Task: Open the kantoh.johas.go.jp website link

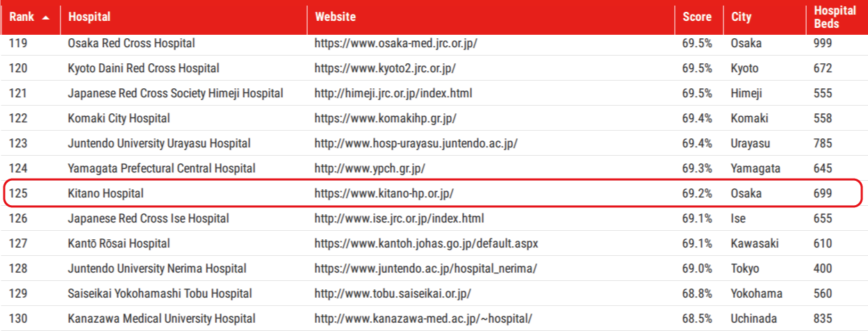Action: point(426,243)
